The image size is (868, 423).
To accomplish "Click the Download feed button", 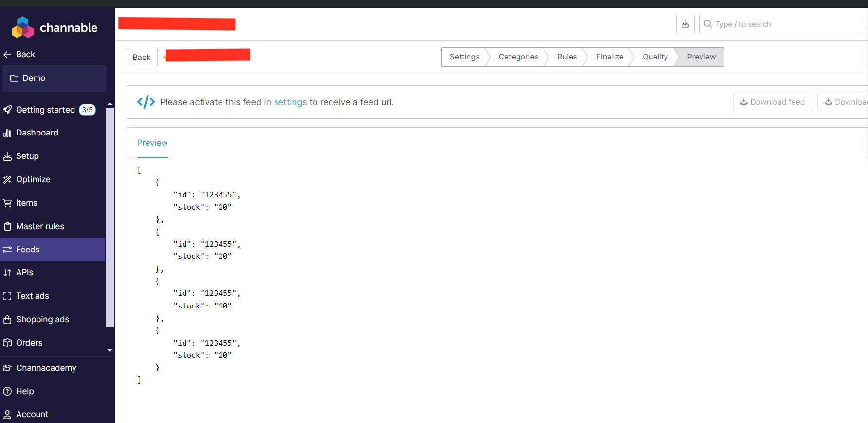I will (x=772, y=102).
